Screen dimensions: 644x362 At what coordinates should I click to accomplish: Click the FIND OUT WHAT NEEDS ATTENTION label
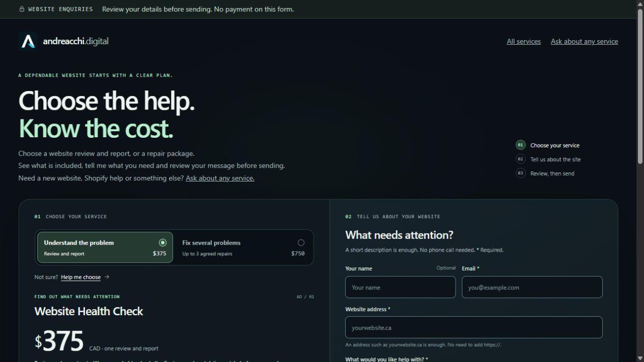coord(77,296)
